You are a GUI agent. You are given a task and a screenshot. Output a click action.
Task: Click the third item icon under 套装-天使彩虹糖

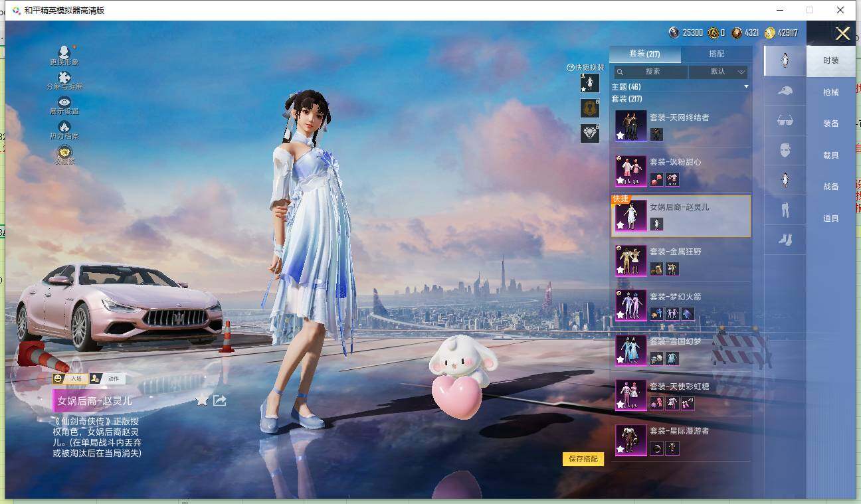(688, 403)
